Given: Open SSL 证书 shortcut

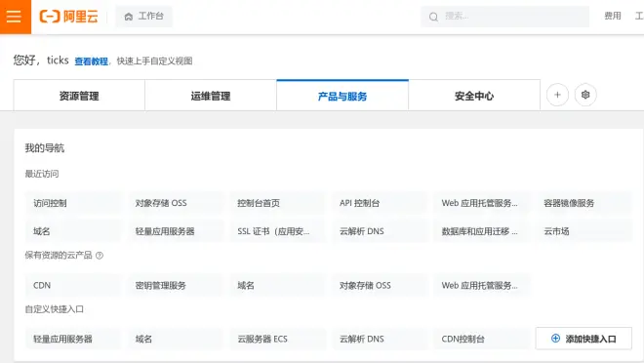Looking at the screenshot, I should coord(277,231).
